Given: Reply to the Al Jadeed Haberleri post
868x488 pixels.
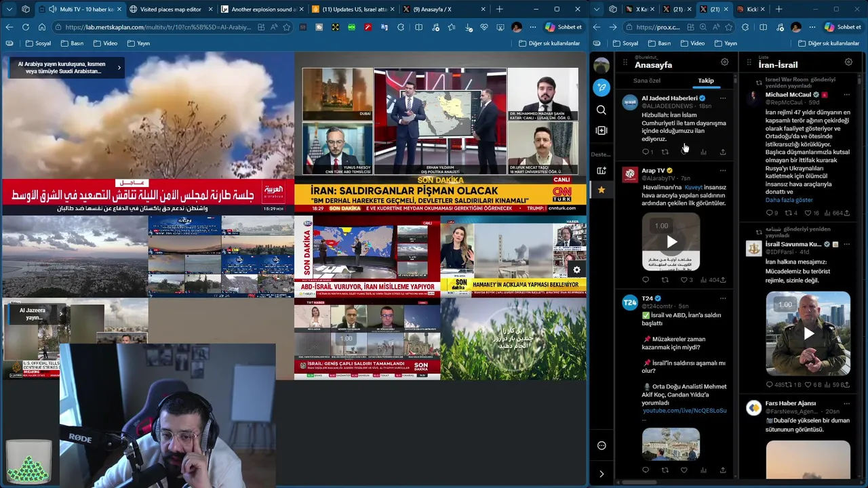Looking at the screenshot, I should point(646,152).
